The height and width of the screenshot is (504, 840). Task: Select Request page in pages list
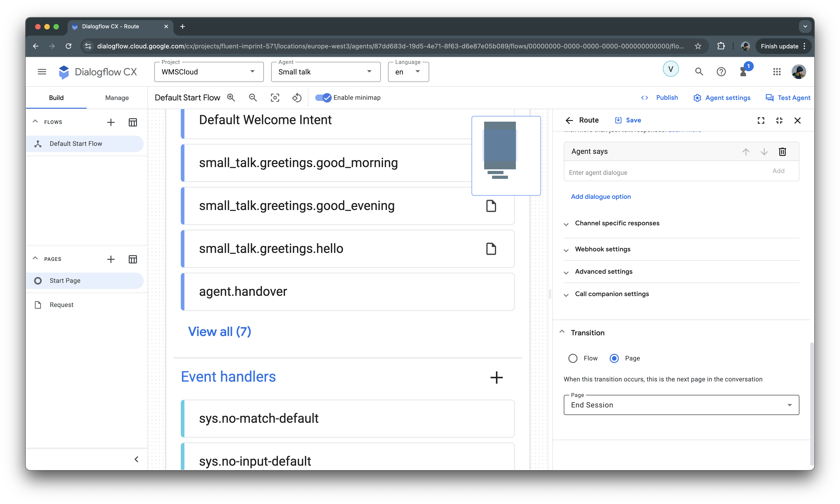[x=85, y=305]
